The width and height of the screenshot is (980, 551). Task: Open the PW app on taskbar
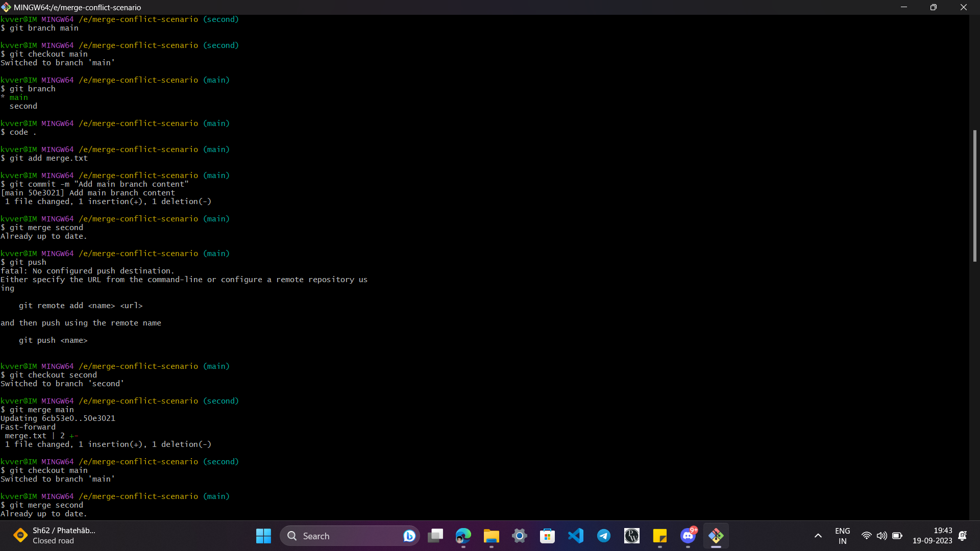coord(632,536)
